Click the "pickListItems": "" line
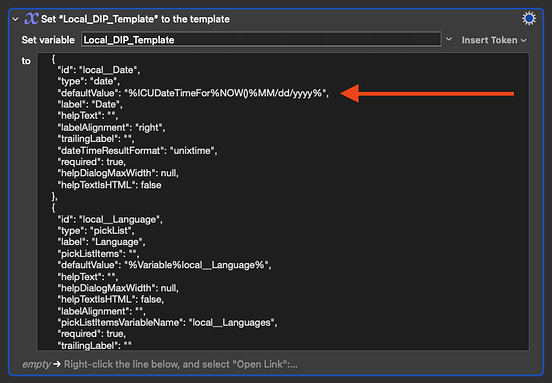The image size is (552, 383). (x=99, y=254)
